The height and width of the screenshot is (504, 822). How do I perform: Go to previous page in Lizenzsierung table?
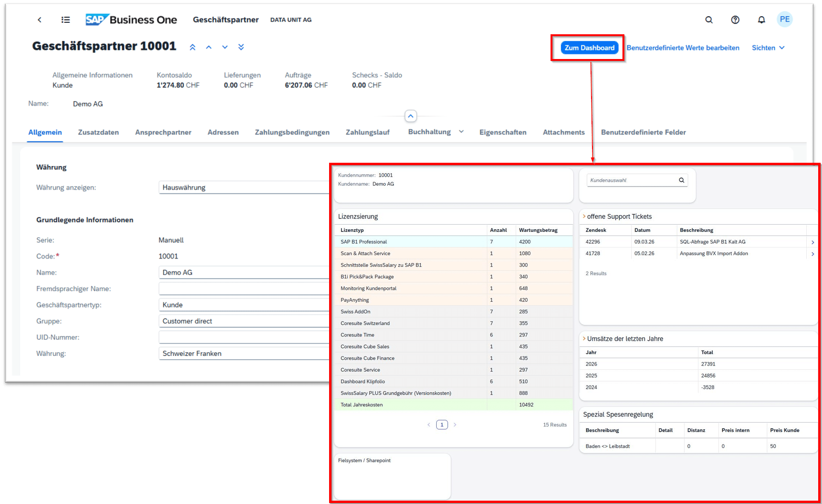pyautogui.click(x=429, y=425)
